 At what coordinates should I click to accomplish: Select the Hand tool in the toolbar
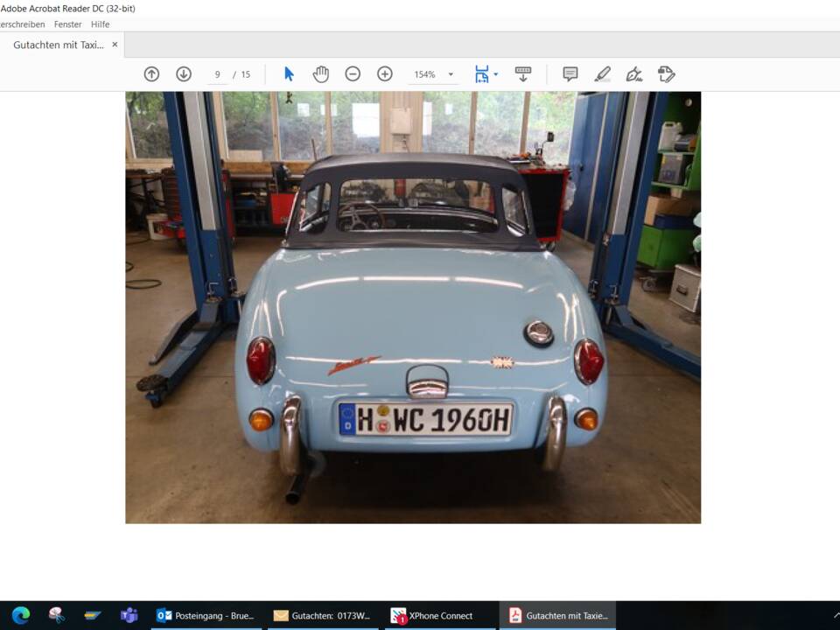point(321,73)
